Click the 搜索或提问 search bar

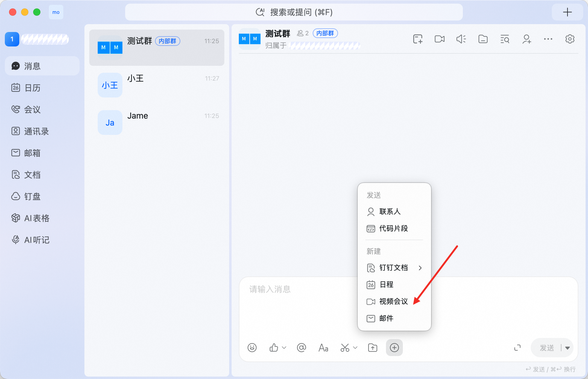point(294,12)
